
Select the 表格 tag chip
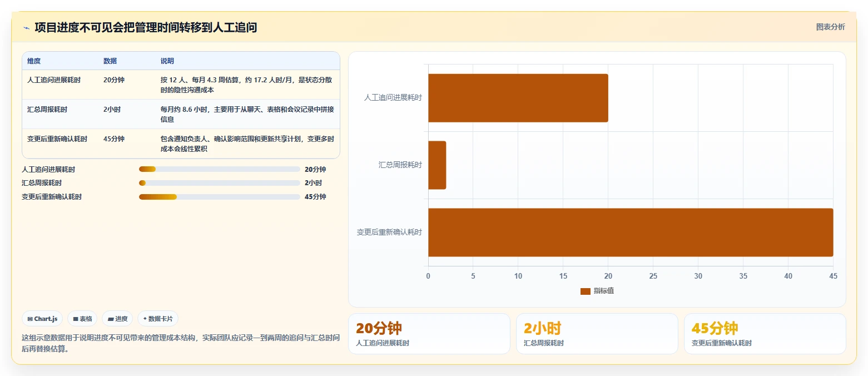pos(82,319)
